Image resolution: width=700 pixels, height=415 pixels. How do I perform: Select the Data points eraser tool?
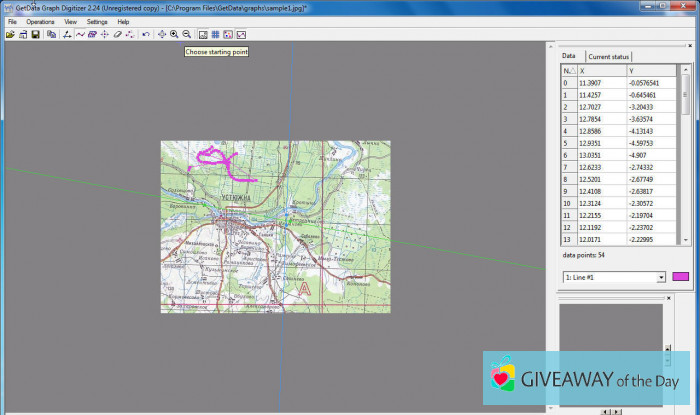point(117,34)
